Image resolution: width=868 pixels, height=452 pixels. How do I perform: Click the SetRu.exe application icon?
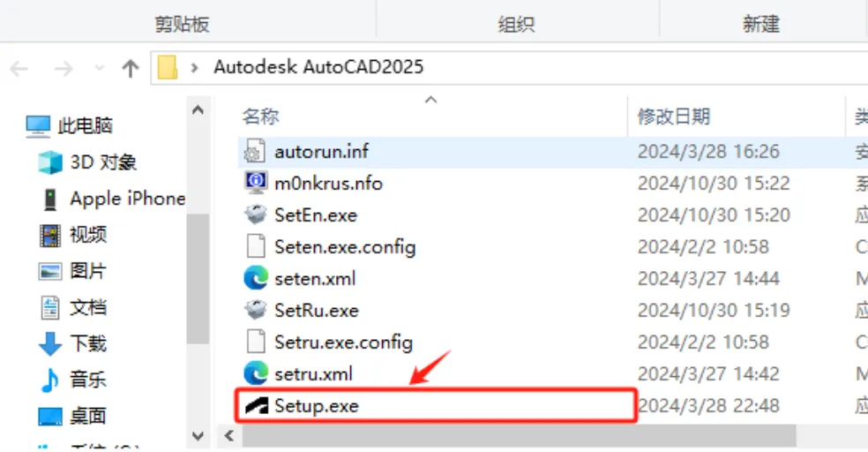coord(255,310)
